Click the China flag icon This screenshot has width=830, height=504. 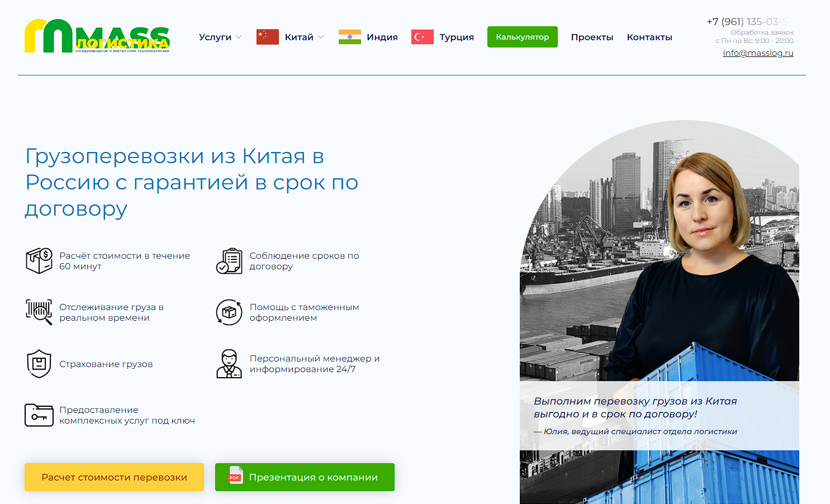coord(267,37)
